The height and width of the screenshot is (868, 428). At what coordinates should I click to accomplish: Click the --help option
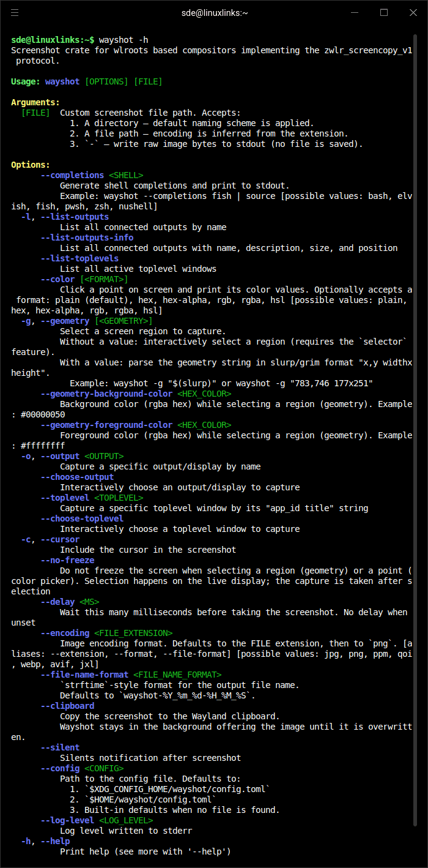click(55, 841)
